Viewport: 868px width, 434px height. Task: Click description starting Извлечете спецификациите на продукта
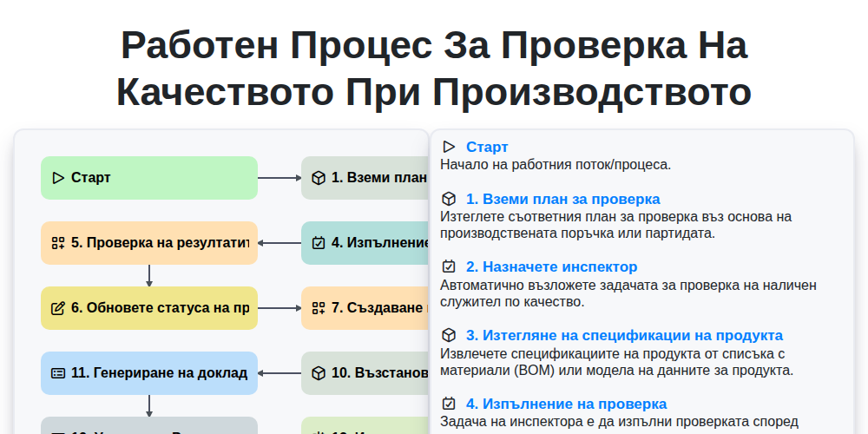[616, 361]
